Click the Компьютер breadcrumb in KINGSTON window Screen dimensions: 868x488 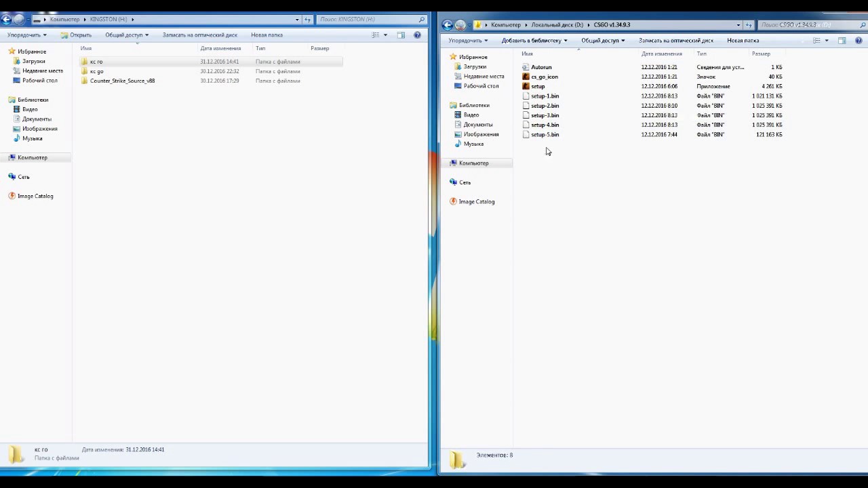[64, 20]
